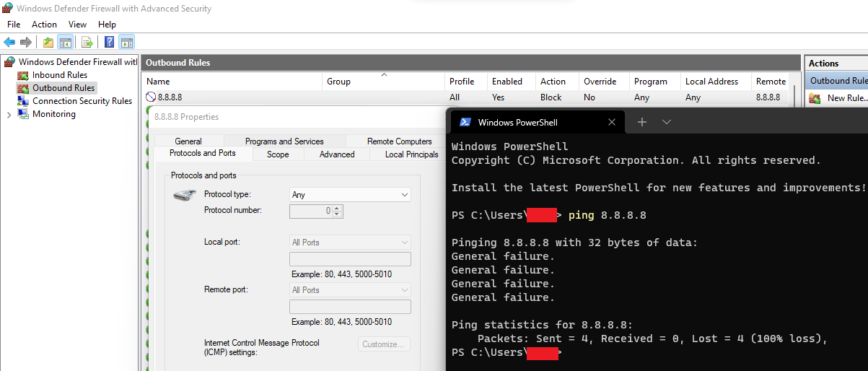Screen dimensions: 868x371
Task: Click the ICMP Customize button
Action: pyautogui.click(x=385, y=344)
